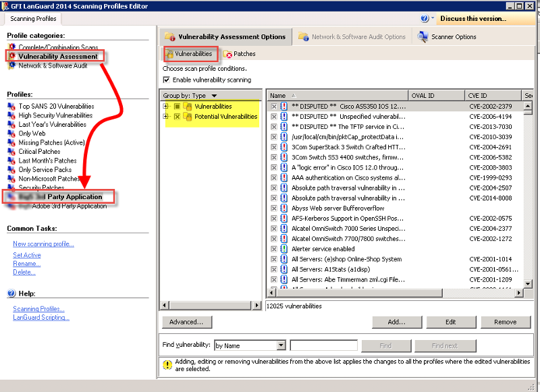Click the Critical Patches profile icon

coord(11,151)
